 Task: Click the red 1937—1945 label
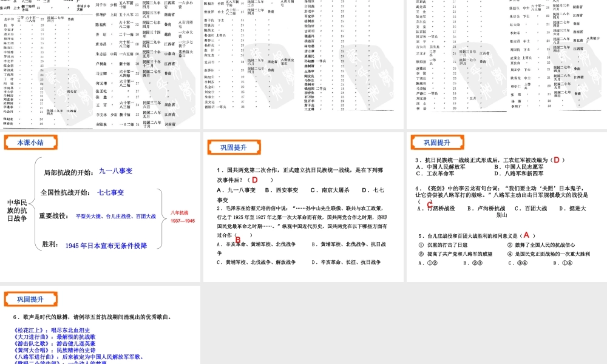click(x=183, y=221)
